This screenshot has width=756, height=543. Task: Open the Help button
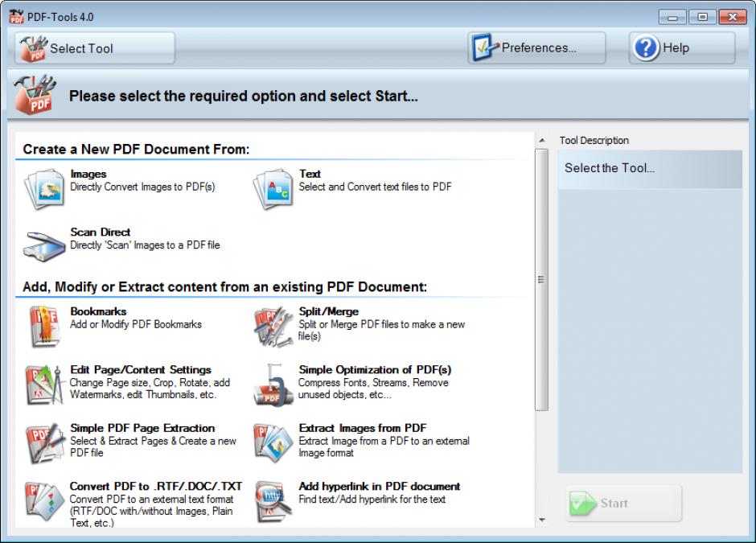682,47
